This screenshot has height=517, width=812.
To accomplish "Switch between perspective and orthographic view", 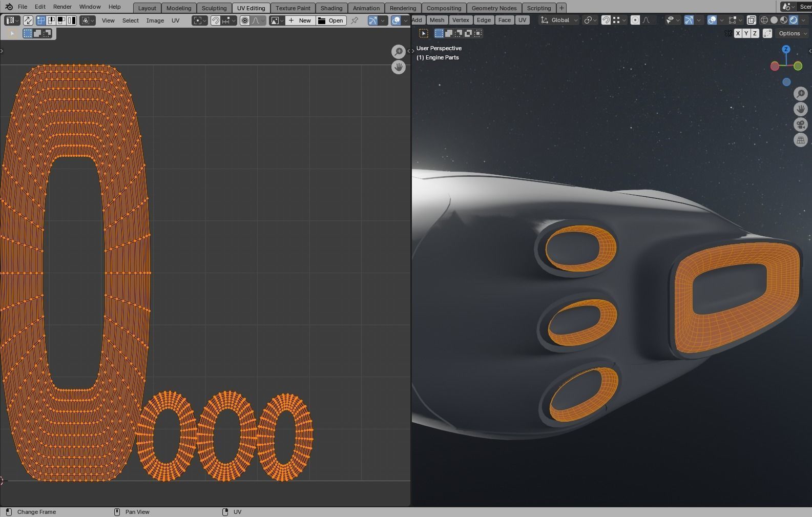I will (x=800, y=139).
